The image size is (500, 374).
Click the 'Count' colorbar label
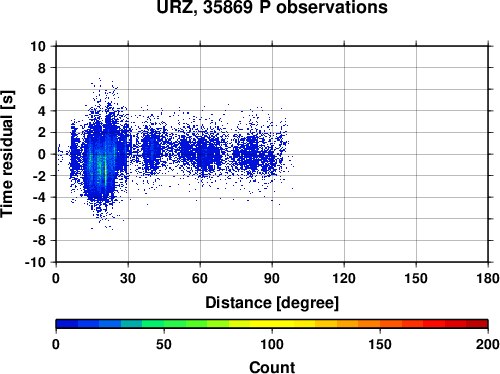point(272,367)
